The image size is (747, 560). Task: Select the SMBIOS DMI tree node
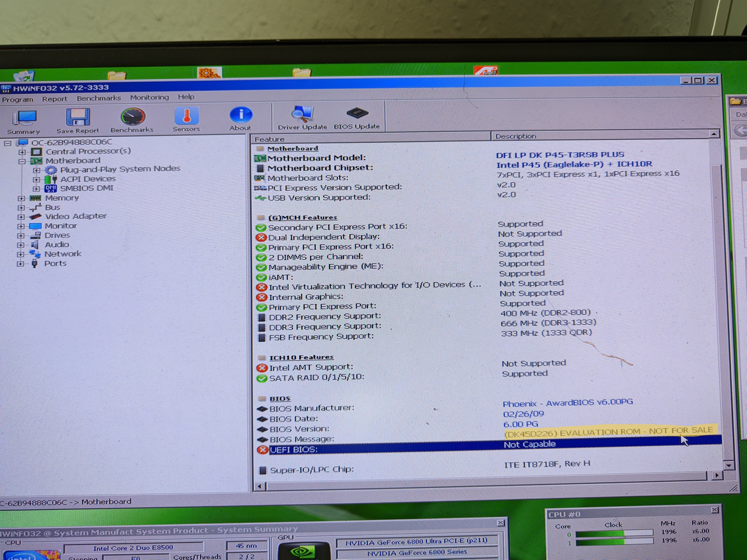[87, 188]
